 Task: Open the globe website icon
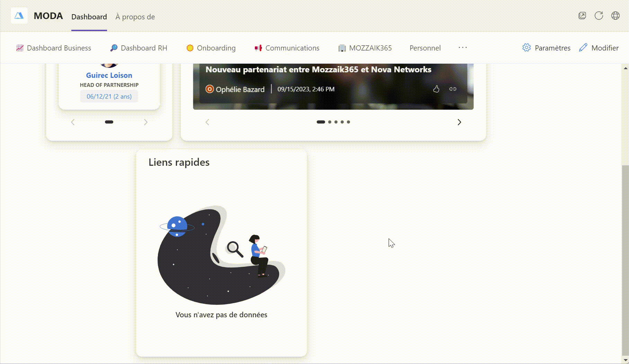[615, 16]
